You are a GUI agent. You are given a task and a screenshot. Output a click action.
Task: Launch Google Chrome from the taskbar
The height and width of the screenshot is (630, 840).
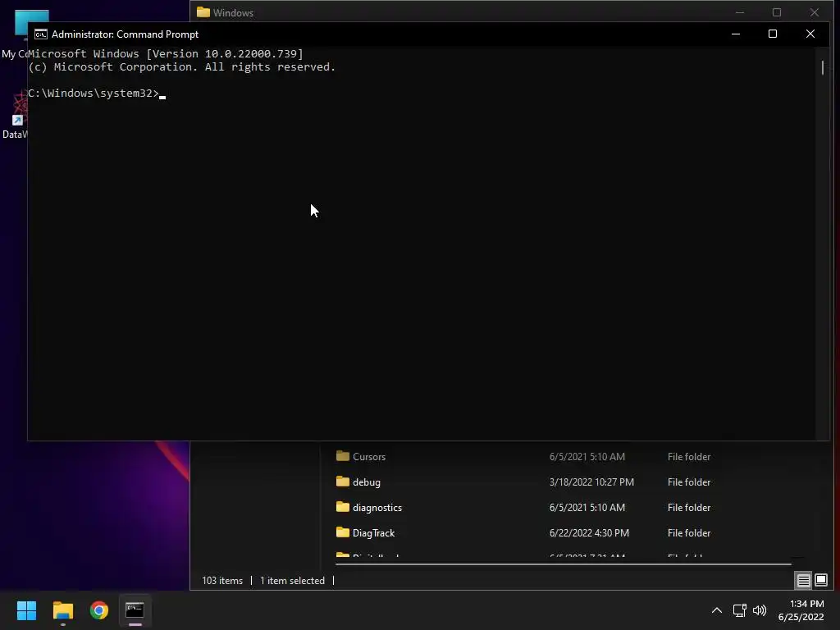(x=99, y=610)
